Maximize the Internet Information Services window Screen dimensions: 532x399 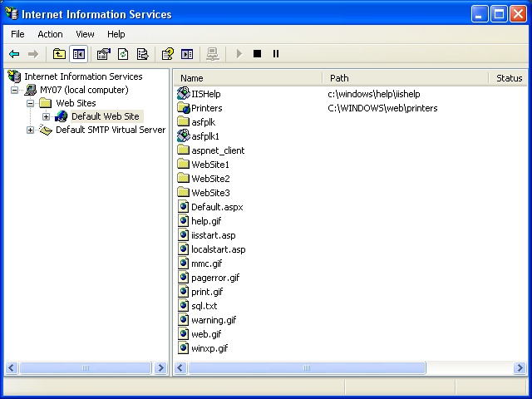click(x=499, y=14)
